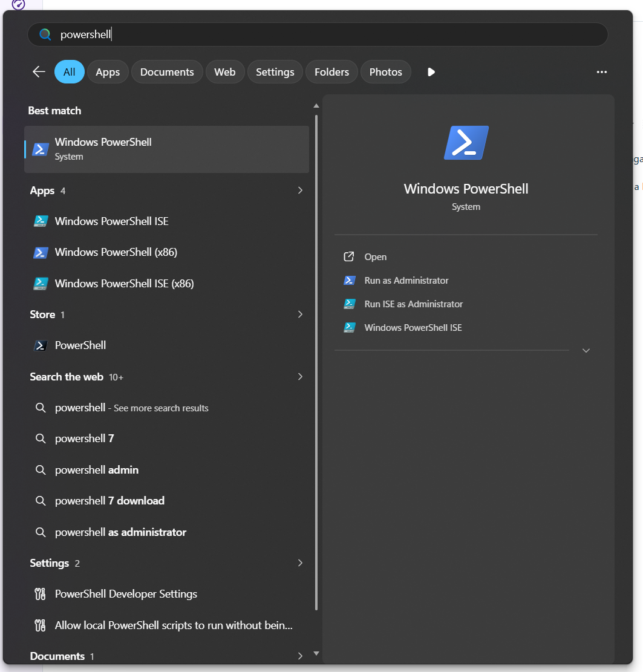Viewport: 643px width, 672px height.
Task: Expand the Documents results section
Action: coord(300,656)
